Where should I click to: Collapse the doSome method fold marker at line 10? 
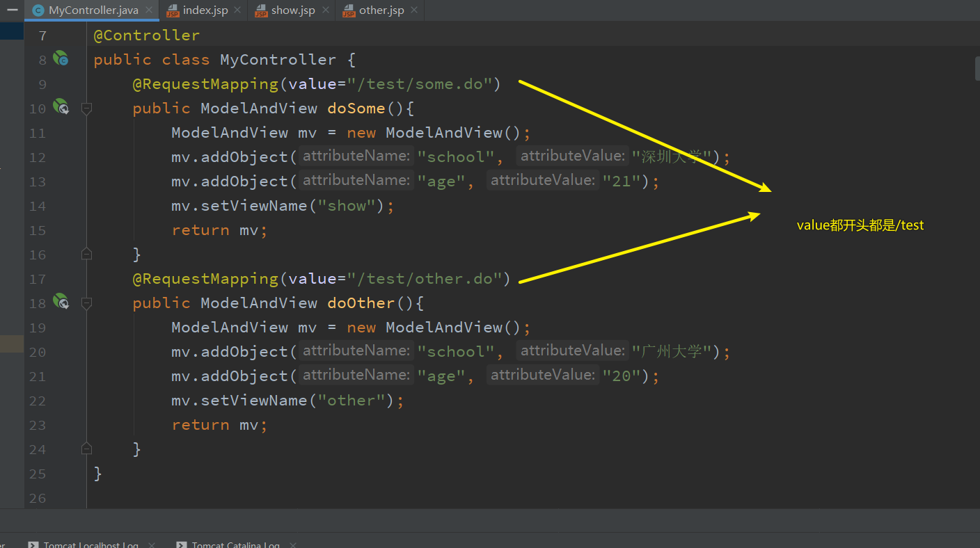(x=86, y=108)
